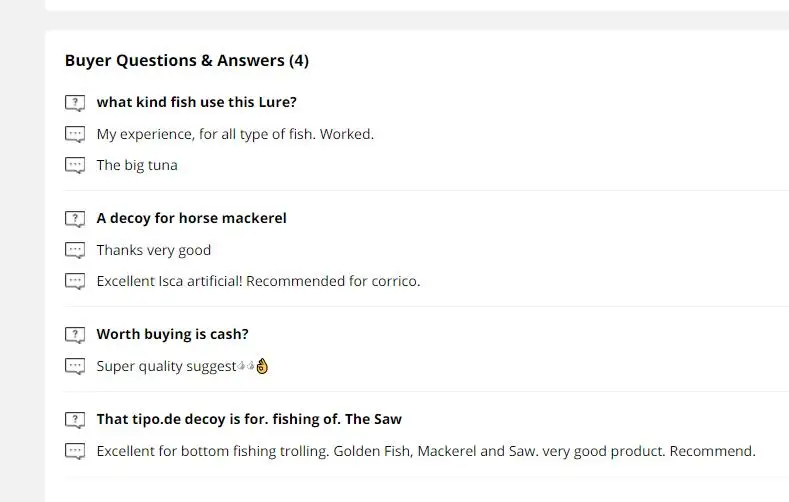Click answer text 'The big tuna'
The image size is (789, 502).
pos(137,165)
